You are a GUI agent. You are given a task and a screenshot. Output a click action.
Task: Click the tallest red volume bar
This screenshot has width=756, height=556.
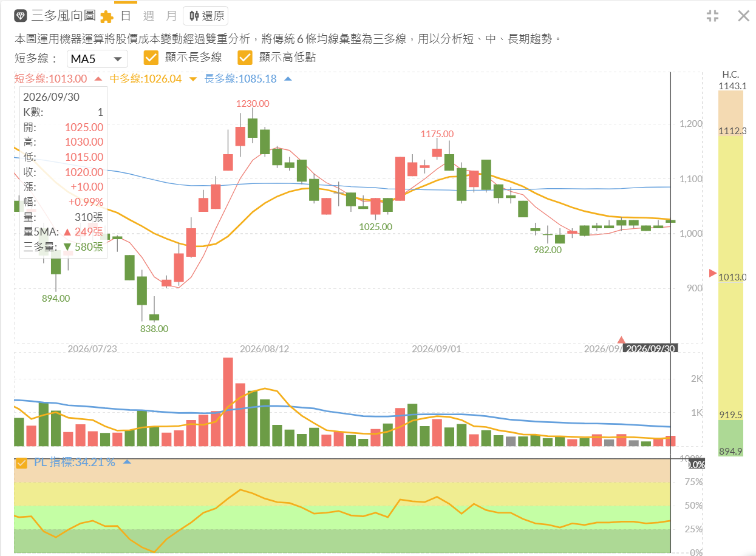(228, 402)
